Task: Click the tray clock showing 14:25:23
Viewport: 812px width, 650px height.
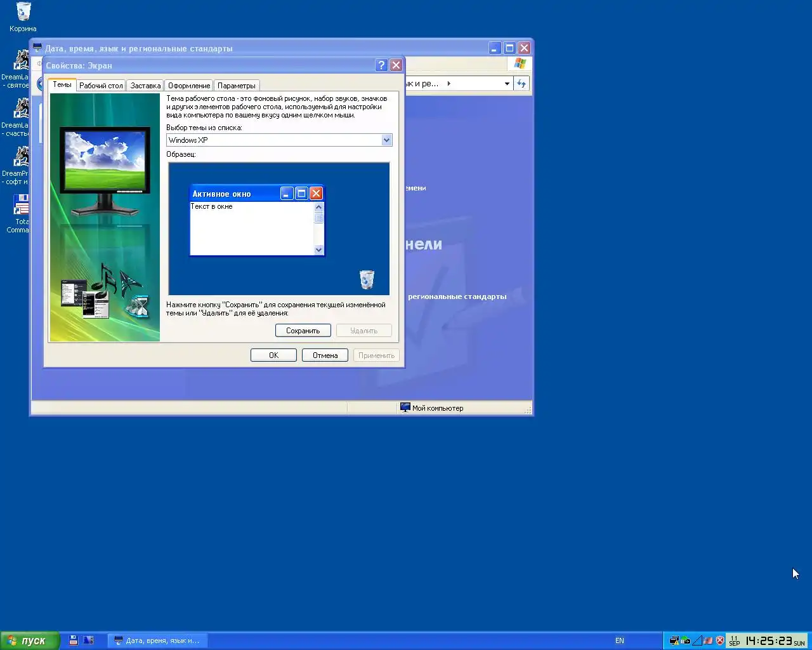Action: click(769, 640)
